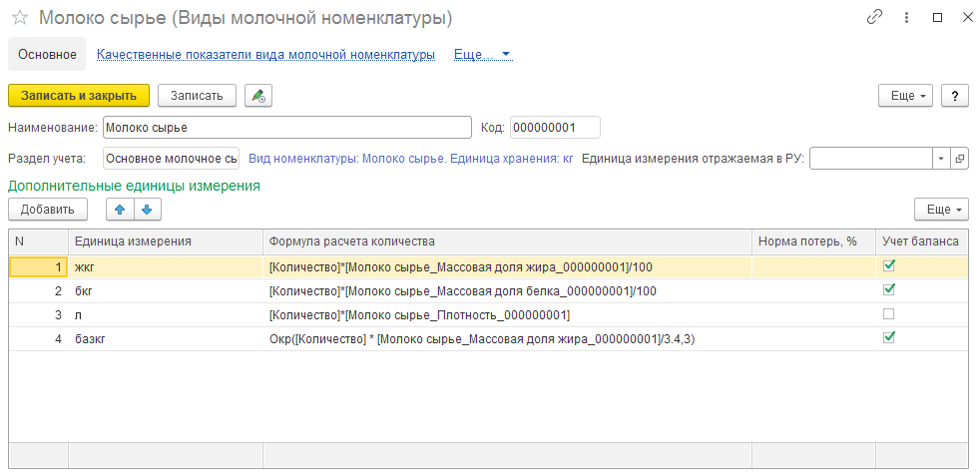Open the Еще menu above the table
Screen dimensions: 980x472
pos(941,210)
